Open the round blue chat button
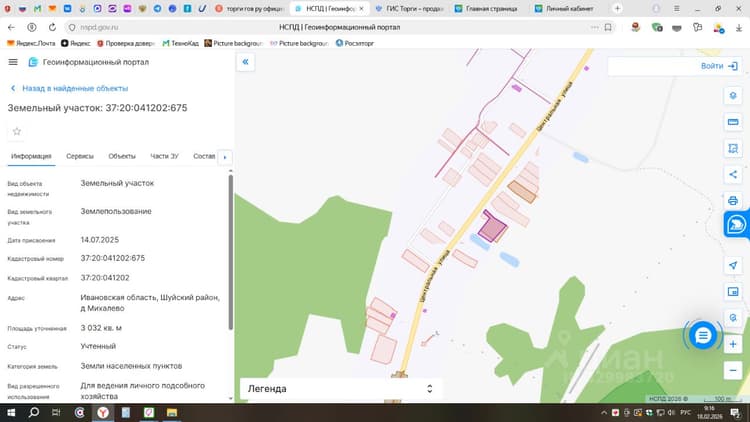This screenshot has height=422, width=750. click(703, 335)
